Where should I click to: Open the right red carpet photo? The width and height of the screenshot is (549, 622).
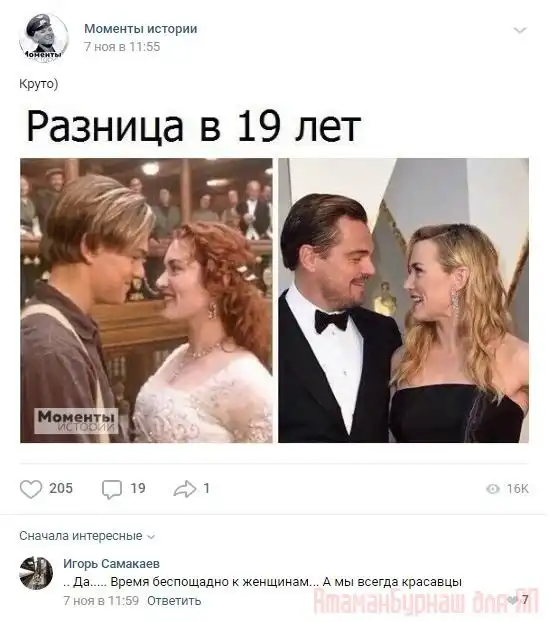[403, 300]
